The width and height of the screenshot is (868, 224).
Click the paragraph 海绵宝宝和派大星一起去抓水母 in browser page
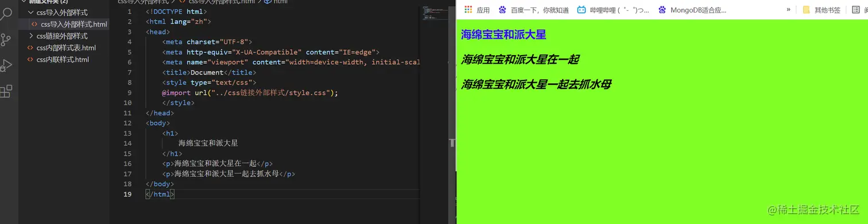point(536,84)
